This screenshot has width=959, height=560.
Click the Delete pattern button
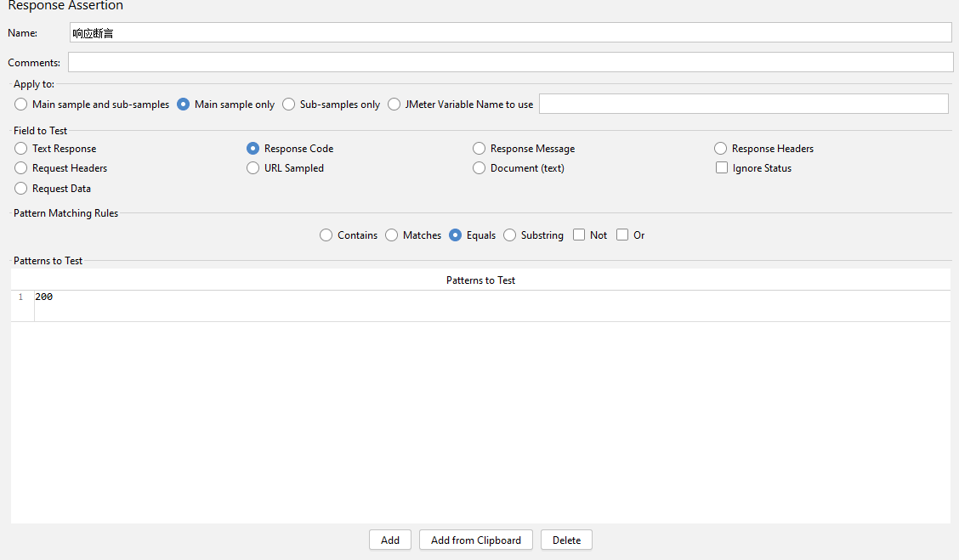tap(566, 540)
